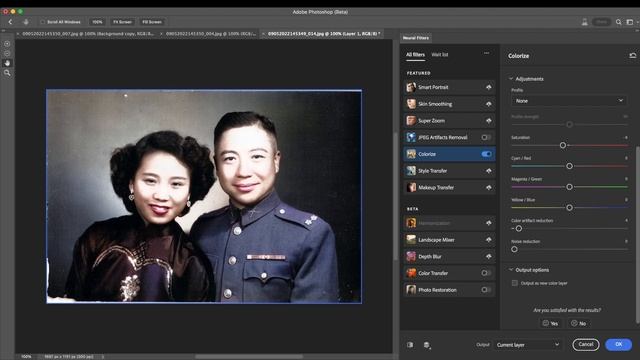Click the horizontal scrollbar below the canvas

(249, 356)
